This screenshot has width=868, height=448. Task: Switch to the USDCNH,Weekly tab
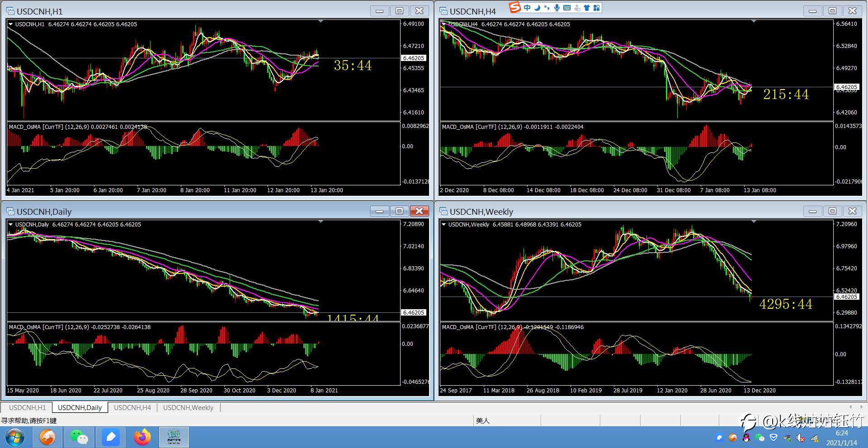tap(188, 407)
